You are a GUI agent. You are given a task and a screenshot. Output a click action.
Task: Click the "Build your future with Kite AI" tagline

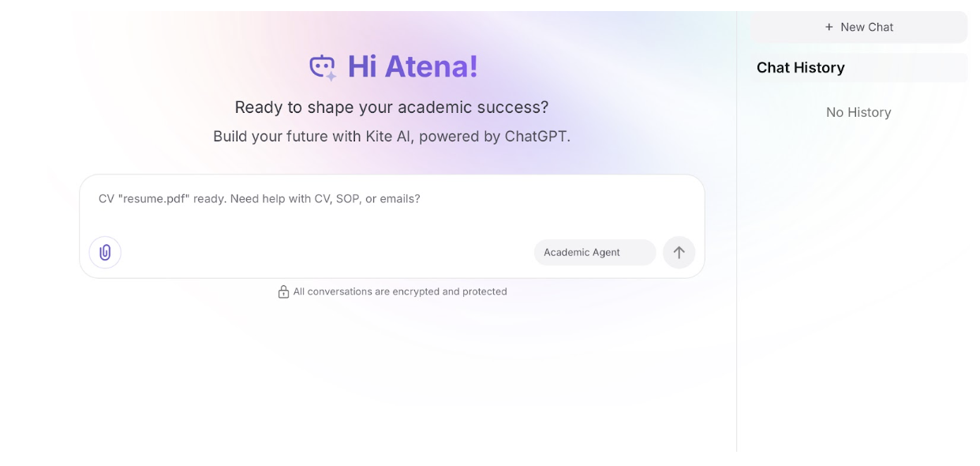[391, 136]
